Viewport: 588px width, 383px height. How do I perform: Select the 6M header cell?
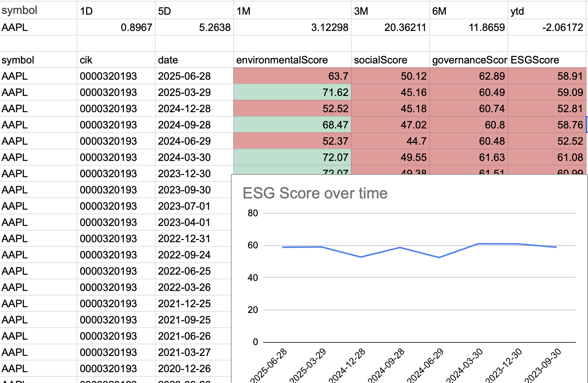click(469, 11)
